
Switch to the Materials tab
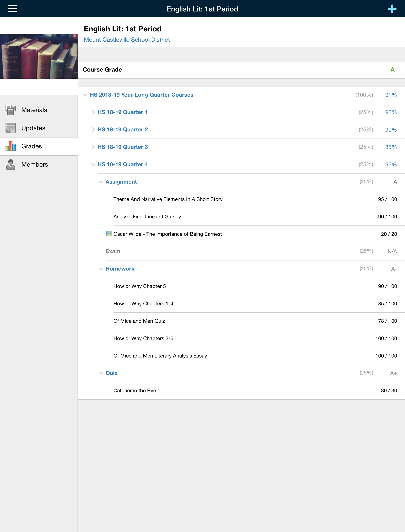34,110
